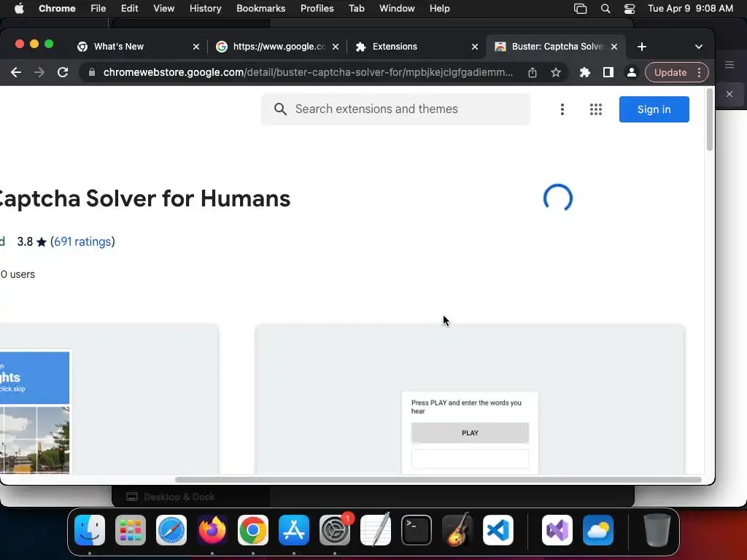The height and width of the screenshot is (560, 747).
Task: Open the App Store from the Dock
Action: click(294, 530)
